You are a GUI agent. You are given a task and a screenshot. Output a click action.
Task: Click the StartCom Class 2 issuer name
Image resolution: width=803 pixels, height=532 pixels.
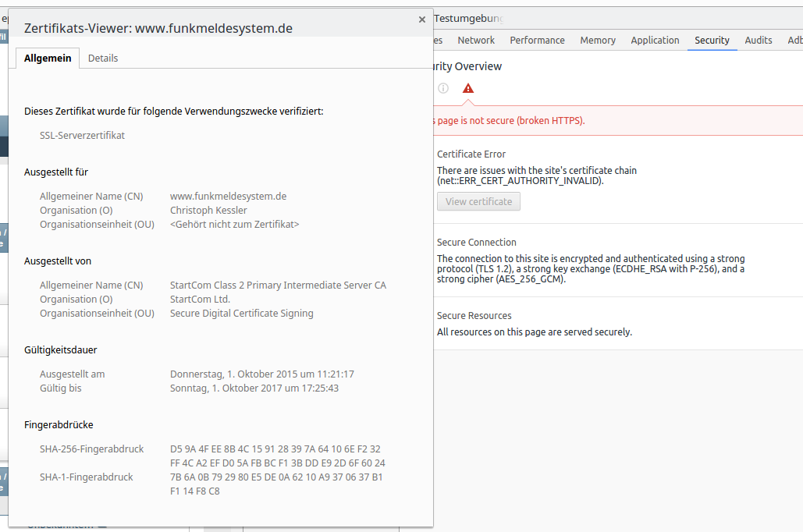click(278, 285)
